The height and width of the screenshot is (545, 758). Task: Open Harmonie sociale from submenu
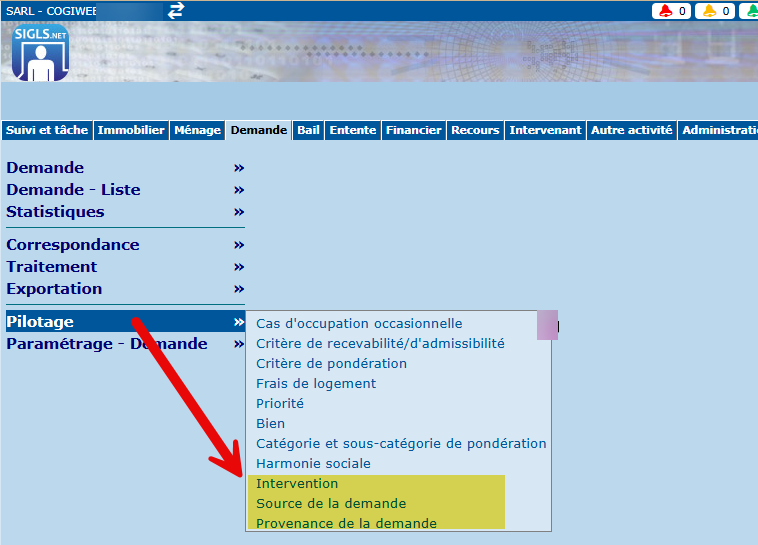(x=313, y=464)
